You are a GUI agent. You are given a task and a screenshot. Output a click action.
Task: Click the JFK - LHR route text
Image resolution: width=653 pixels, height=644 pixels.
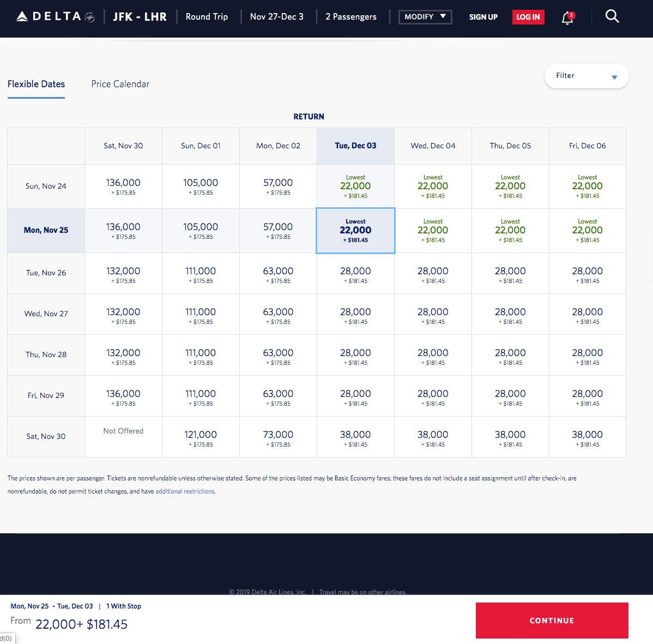tap(140, 17)
